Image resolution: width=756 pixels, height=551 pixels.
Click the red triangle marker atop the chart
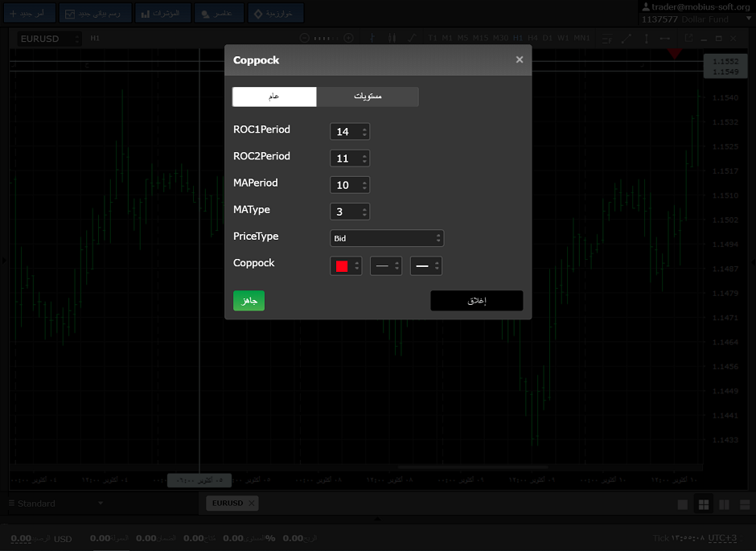tap(675, 53)
